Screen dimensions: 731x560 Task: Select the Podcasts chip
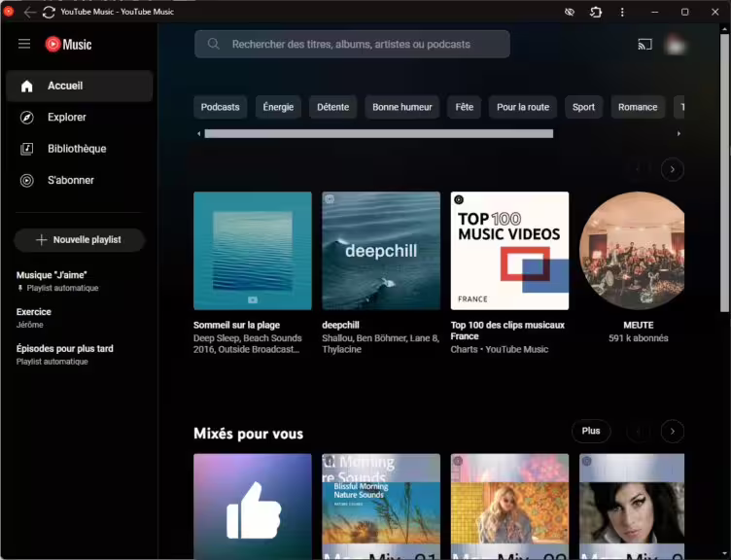pyautogui.click(x=220, y=107)
